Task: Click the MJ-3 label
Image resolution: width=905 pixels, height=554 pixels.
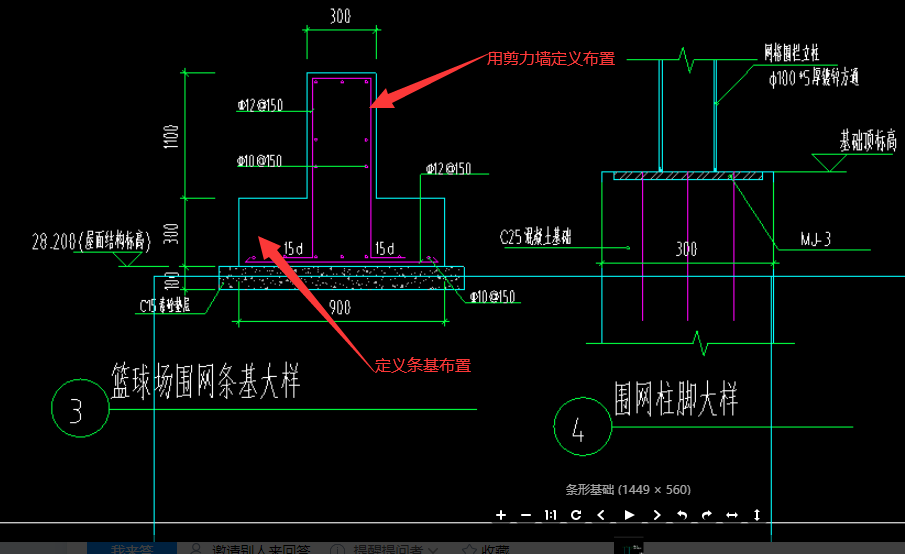Action: 816,239
